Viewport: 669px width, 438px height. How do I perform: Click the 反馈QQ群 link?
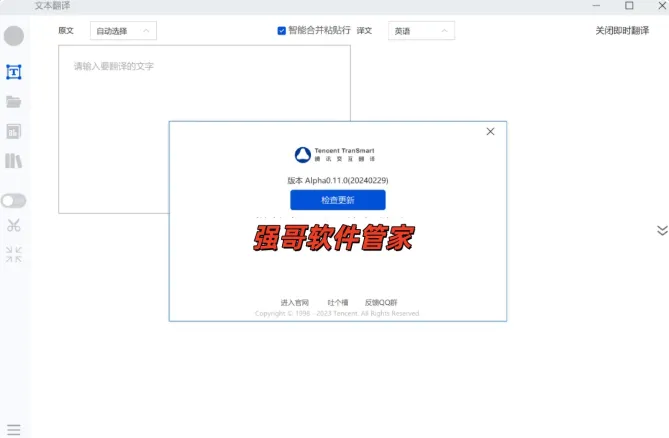381,302
